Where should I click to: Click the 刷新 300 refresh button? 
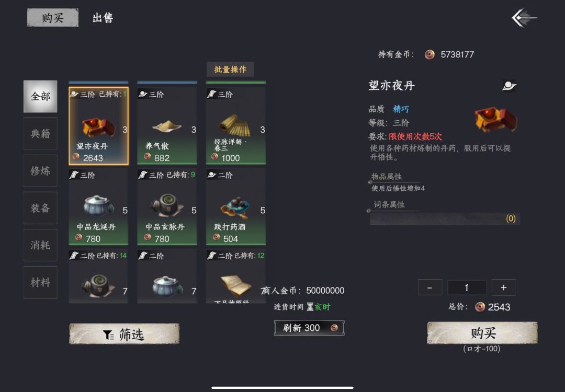click(309, 328)
